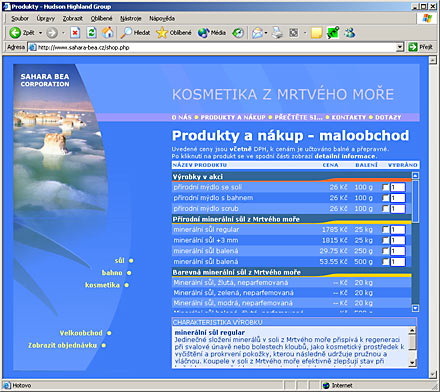
Task: Click the page icon in the address bar
Action: pyautogui.click(x=32, y=47)
